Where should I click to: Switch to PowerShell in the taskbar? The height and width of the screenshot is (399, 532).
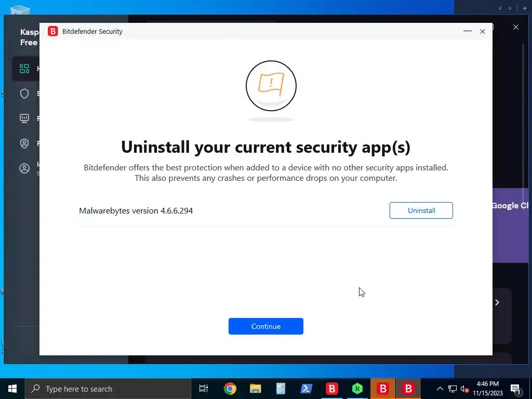click(307, 389)
